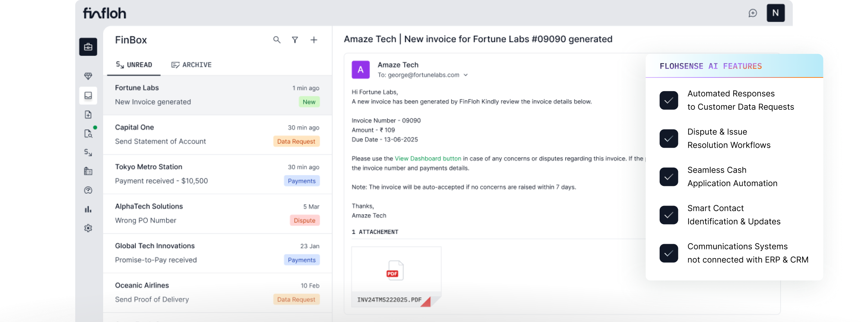This screenshot has width=868, height=322.
Task: Open the Global Tech Innovations message
Action: point(217,253)
